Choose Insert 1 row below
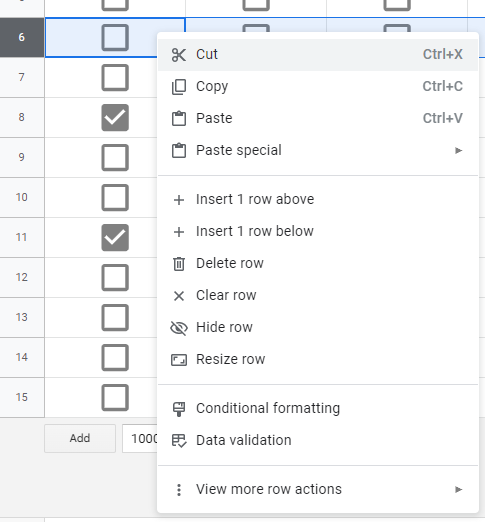Screen dimensions: 485x522 click(x=255, y=231)
